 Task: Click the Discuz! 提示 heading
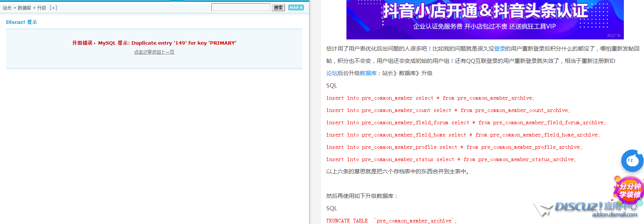point(22,22)
